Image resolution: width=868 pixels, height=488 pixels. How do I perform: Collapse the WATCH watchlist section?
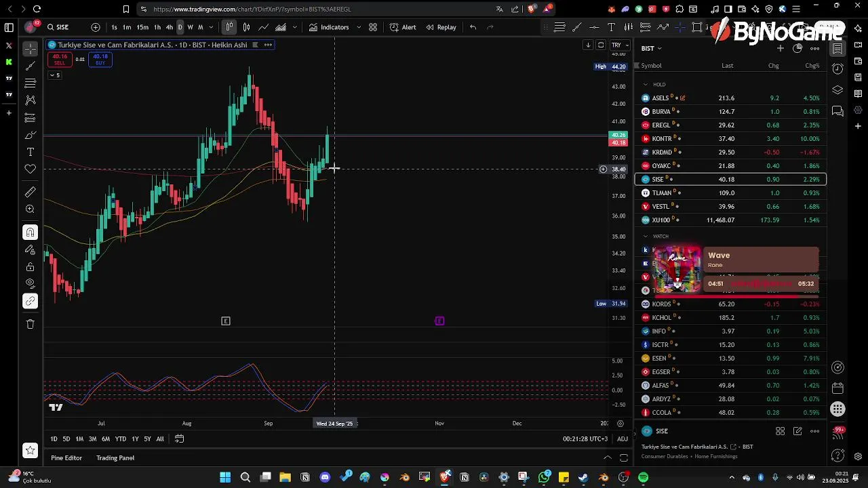pos(646,237)
